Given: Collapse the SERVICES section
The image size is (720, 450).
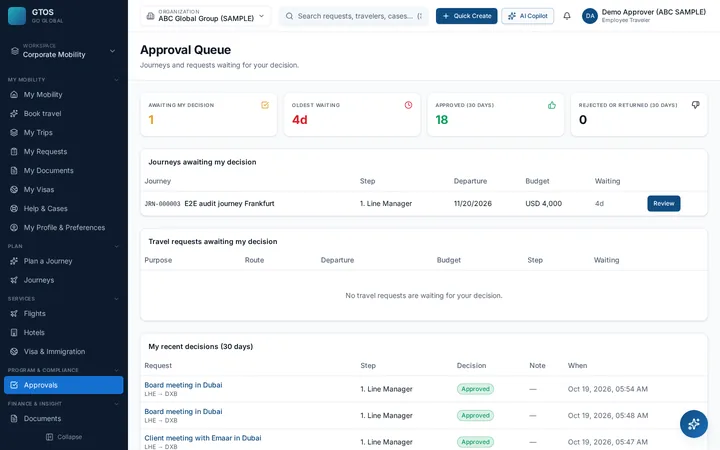Looking at the screenshot, I should click(x=116, y=299).
